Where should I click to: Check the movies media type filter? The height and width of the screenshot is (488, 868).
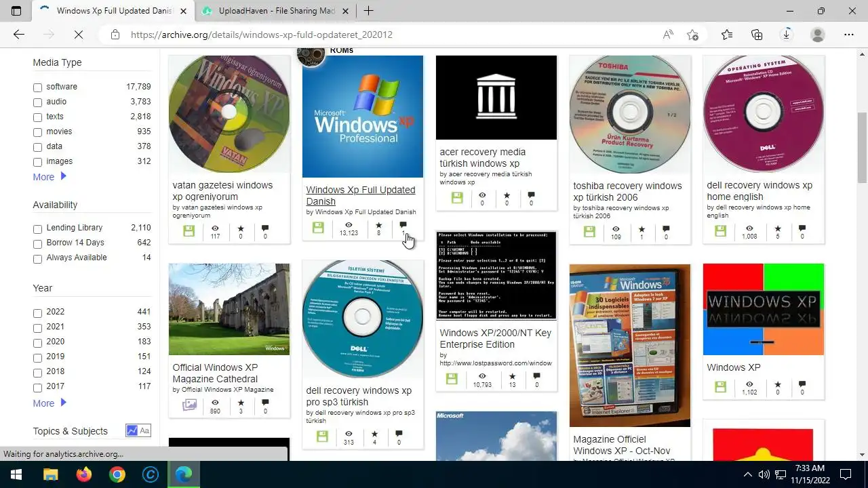click(x=37, y=132)
